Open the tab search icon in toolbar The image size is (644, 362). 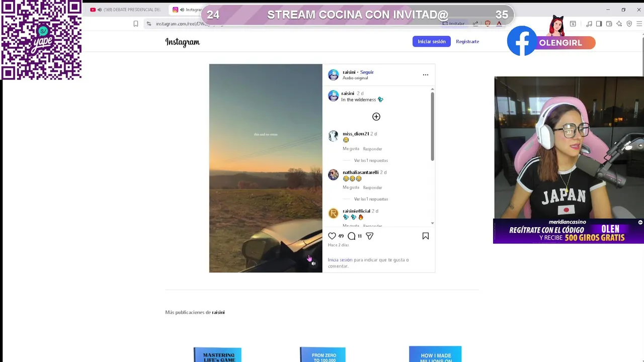(573, 24)
